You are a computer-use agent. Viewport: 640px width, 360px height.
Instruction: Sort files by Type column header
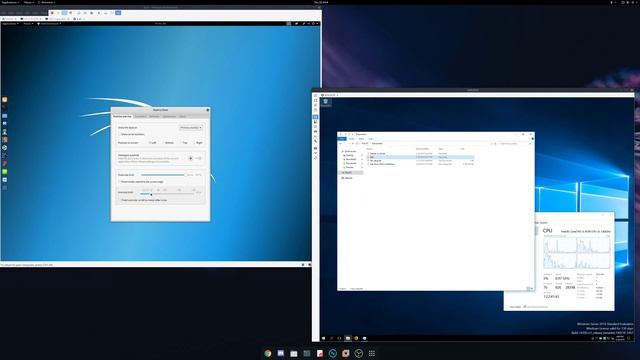click(441, 149)
